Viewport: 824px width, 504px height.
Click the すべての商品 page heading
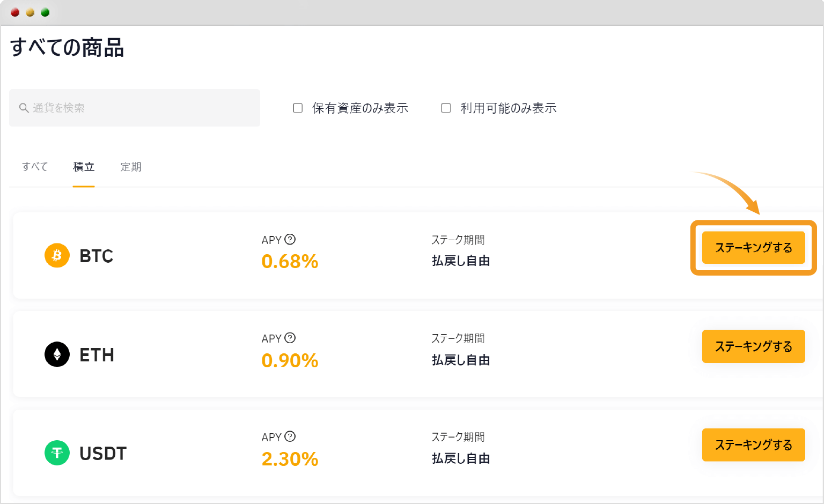(x=67, y=47)
